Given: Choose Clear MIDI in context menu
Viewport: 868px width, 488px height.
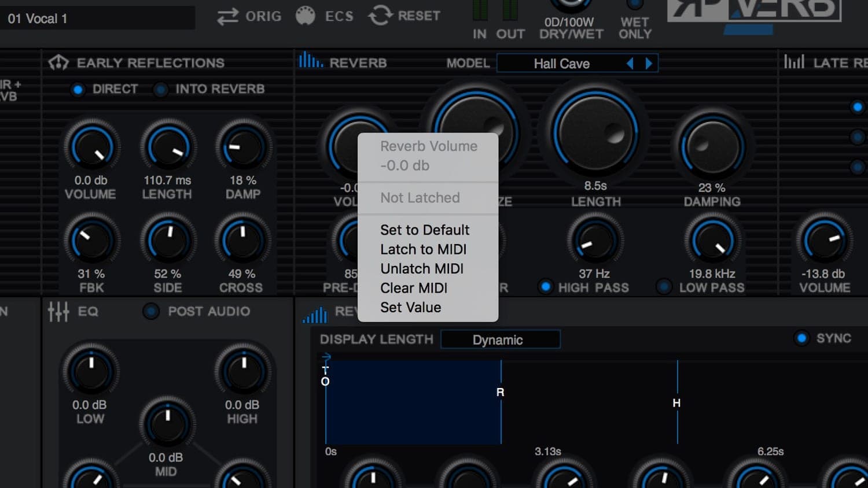Looking at the screenshot, I should pyautogui.click(x=414, y=288).
